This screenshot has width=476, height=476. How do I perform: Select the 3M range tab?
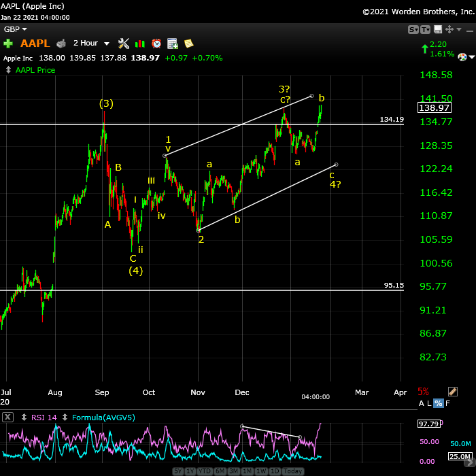click(x=233, y=471)
